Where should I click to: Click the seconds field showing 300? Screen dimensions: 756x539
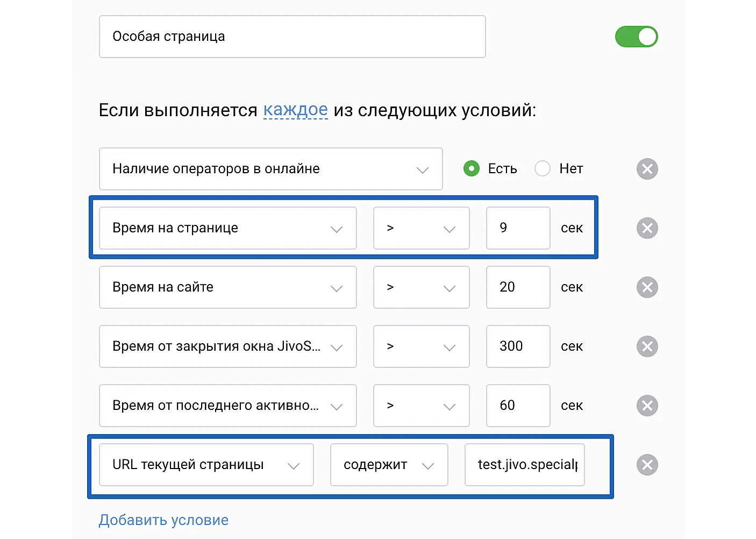(x=518, y=346)
